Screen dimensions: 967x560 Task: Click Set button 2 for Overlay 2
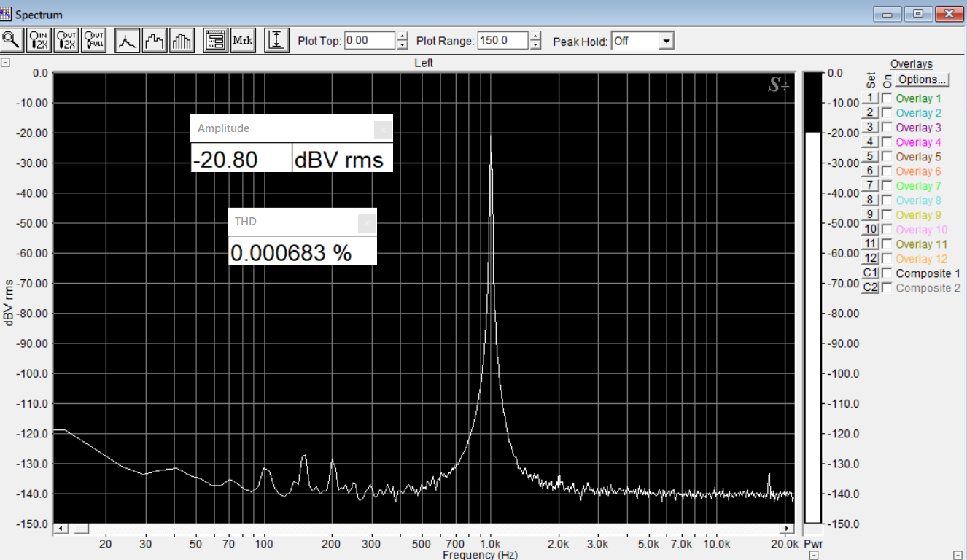870,113
